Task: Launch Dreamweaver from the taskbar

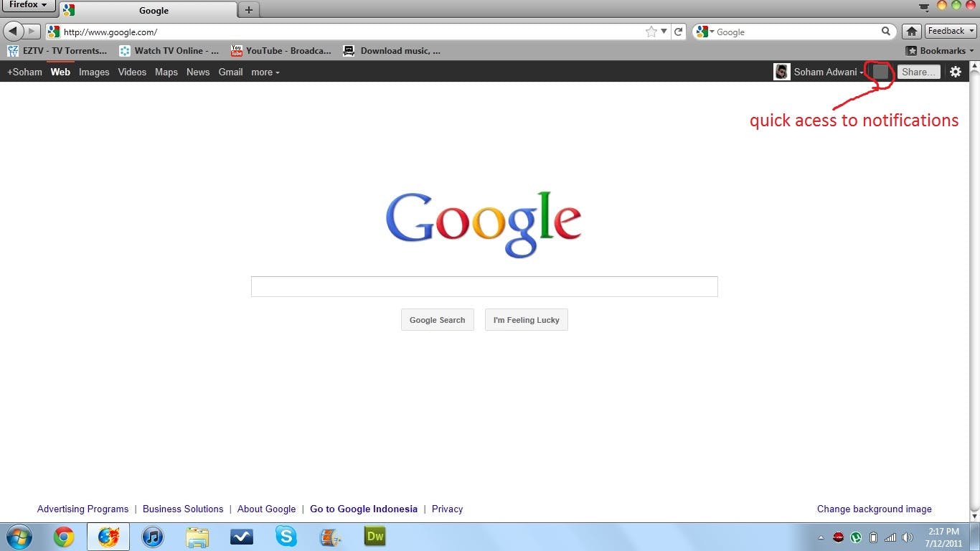Action: click(375, 537)
